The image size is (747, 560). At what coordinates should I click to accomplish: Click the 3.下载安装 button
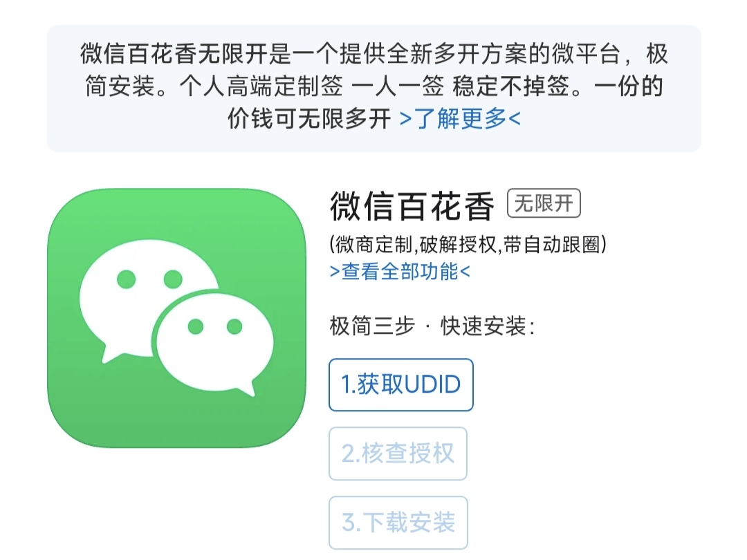tap(398, 523)
